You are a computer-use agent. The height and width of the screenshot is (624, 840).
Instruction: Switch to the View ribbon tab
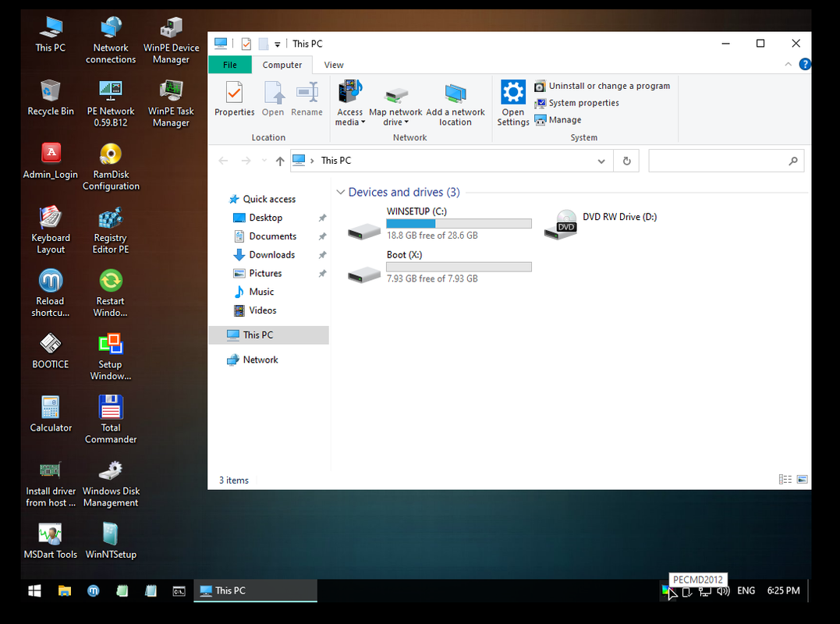click(x=334, y=65)
